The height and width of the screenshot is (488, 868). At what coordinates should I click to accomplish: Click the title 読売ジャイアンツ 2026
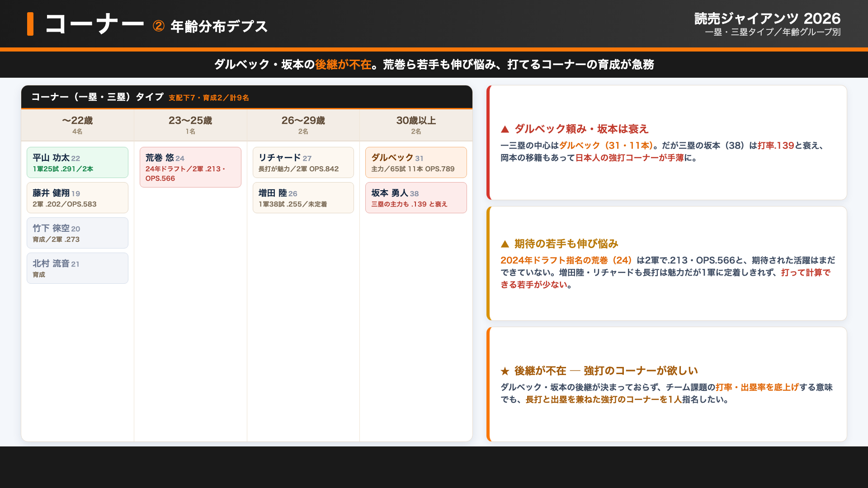[767, 18]
